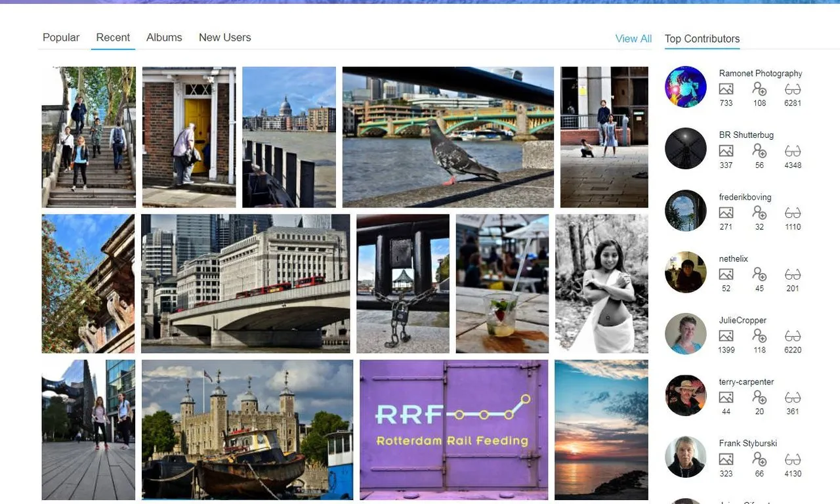This screenshot has height=504, width=840.
Task: Open the Popular tab
Action: [x=61, y=37]
